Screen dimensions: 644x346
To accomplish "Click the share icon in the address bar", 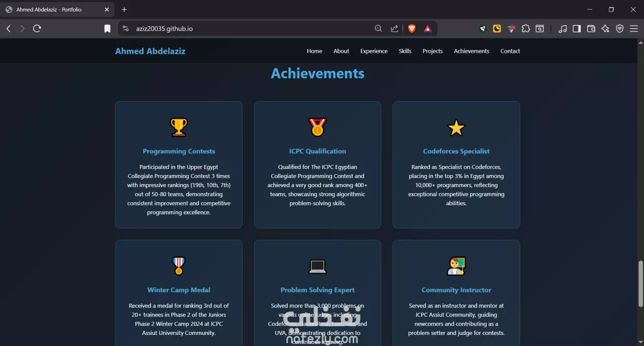I will 394,29.
